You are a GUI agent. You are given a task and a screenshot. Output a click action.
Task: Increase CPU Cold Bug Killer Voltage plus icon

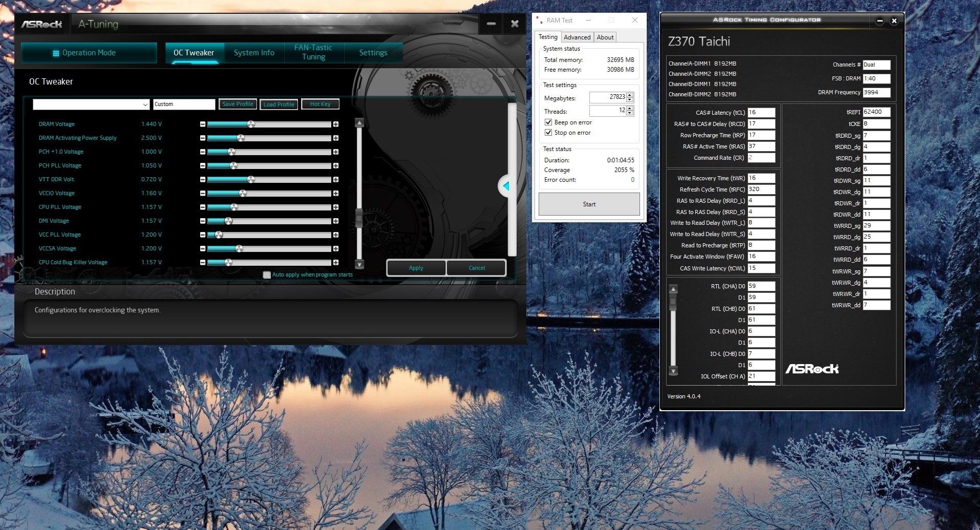336,263
